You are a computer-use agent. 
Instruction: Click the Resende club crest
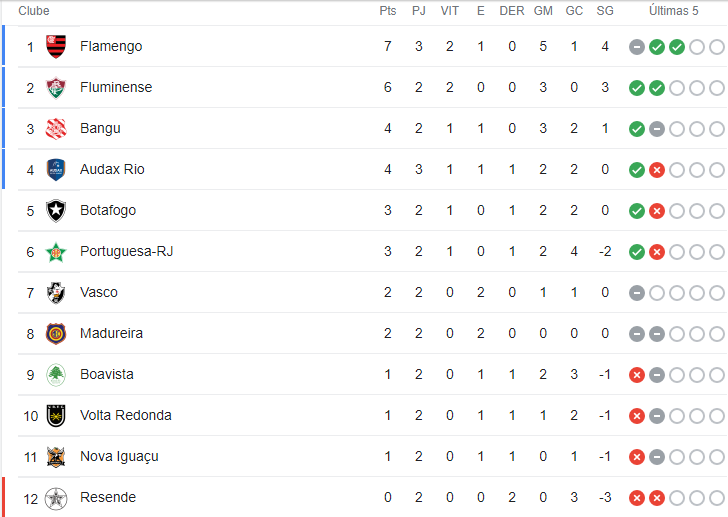coord(56,499)
